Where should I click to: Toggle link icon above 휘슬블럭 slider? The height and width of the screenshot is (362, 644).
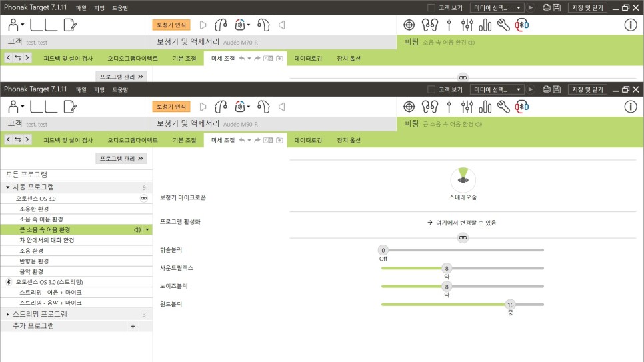pos(463,237)
